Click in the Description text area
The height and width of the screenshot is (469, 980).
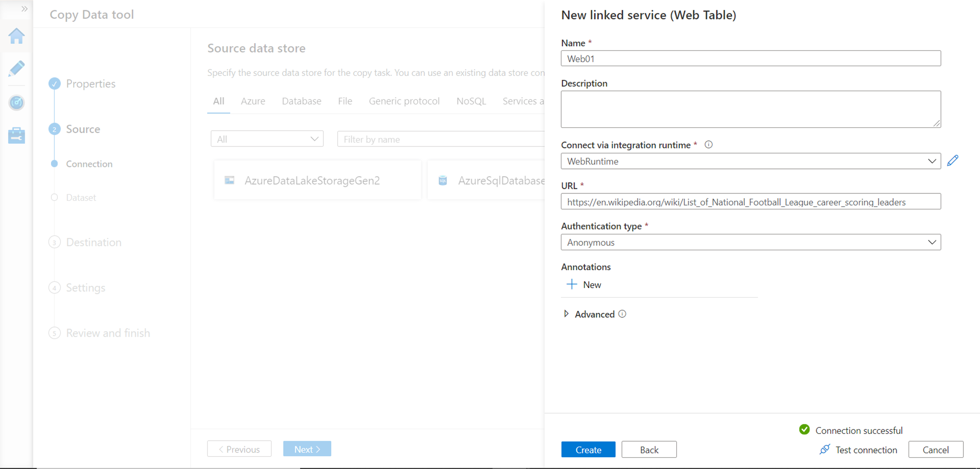tap(750, 109)
